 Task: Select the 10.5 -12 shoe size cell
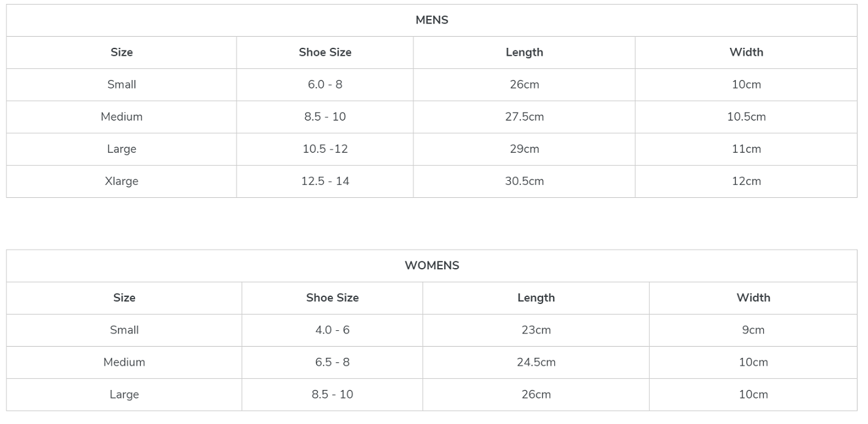(x=325, y=149)
